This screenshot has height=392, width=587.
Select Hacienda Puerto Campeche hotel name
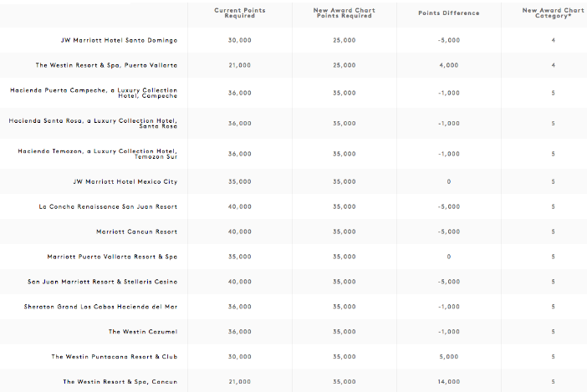(x=94, y=94)
